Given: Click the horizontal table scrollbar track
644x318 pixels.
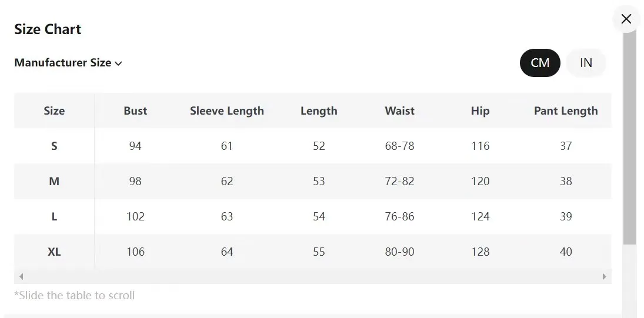Looking at the screenshot, I should pos(312,276).
